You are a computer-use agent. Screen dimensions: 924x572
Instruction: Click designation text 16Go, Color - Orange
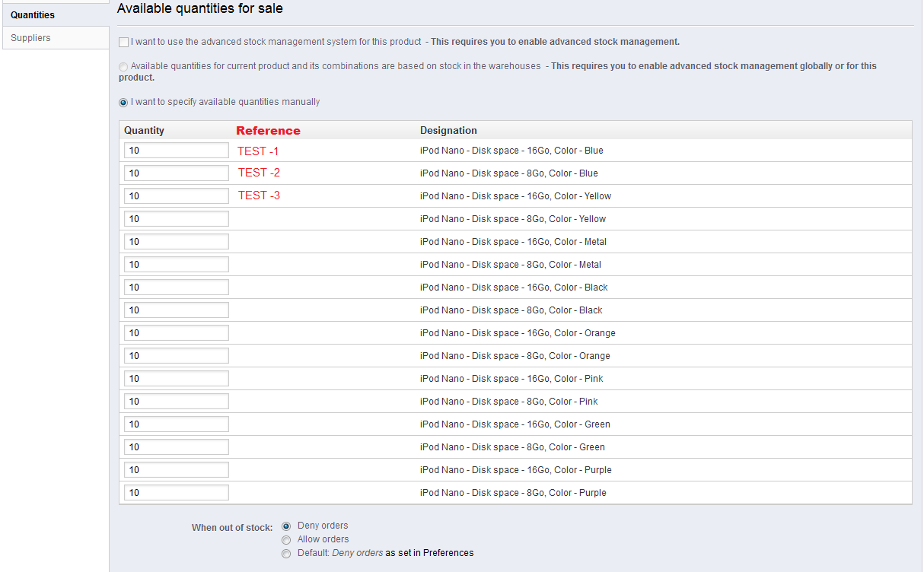(518, 333)
